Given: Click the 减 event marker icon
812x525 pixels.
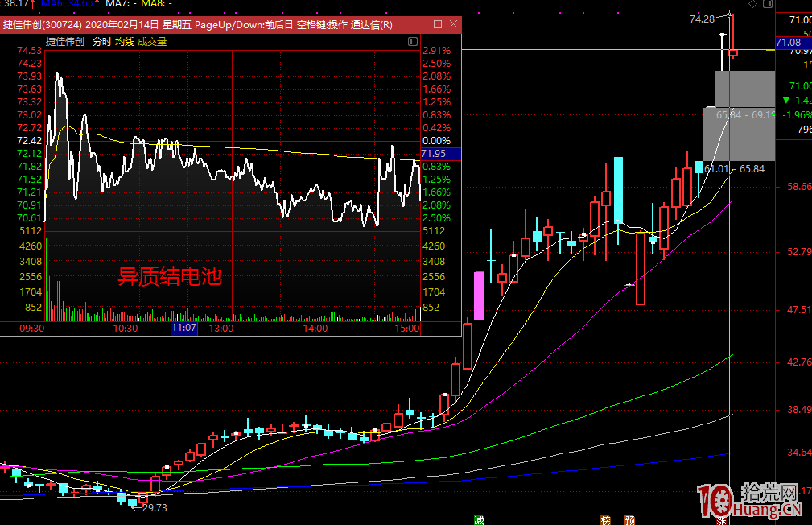Looking at the screenshot, I should pyautogui.click(x=479, y=519).
